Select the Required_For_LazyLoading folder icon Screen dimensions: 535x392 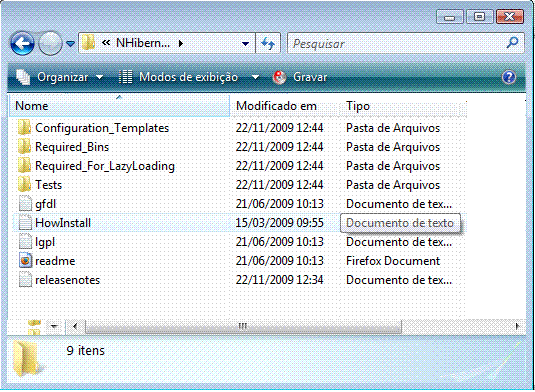24,166
